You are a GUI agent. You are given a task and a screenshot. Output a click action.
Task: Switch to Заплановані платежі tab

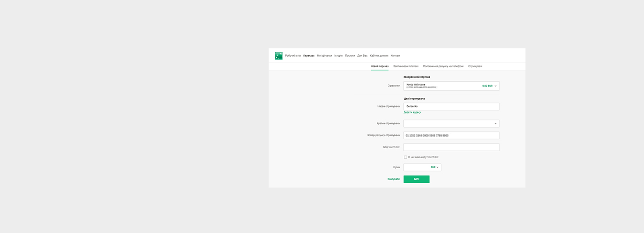tap(406, 66)
